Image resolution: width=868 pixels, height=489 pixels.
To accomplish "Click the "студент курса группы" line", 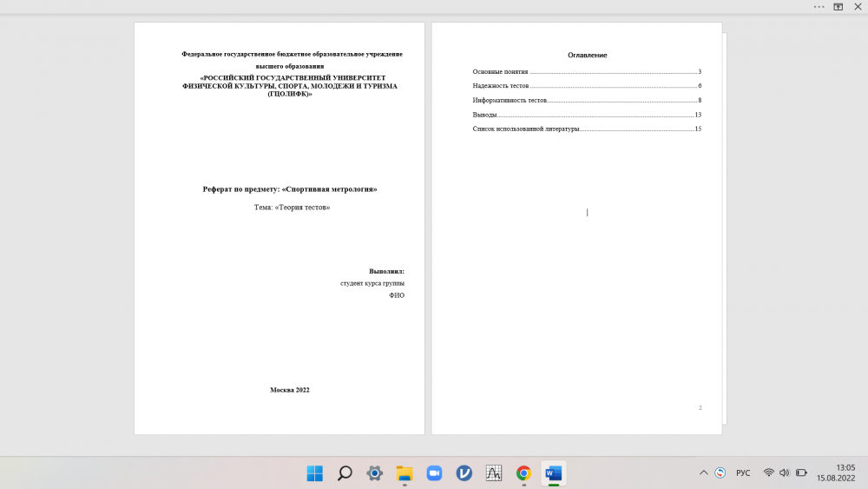I will click(x=372, y=283).
